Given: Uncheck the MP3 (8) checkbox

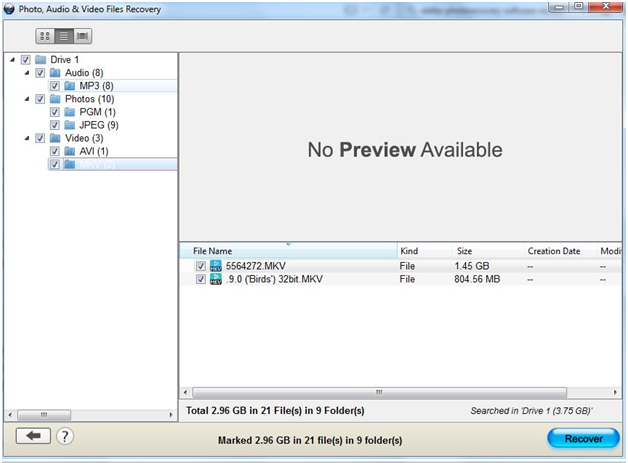Looking at the screenshot, I should pyautogui.click(x=55, y=86).
